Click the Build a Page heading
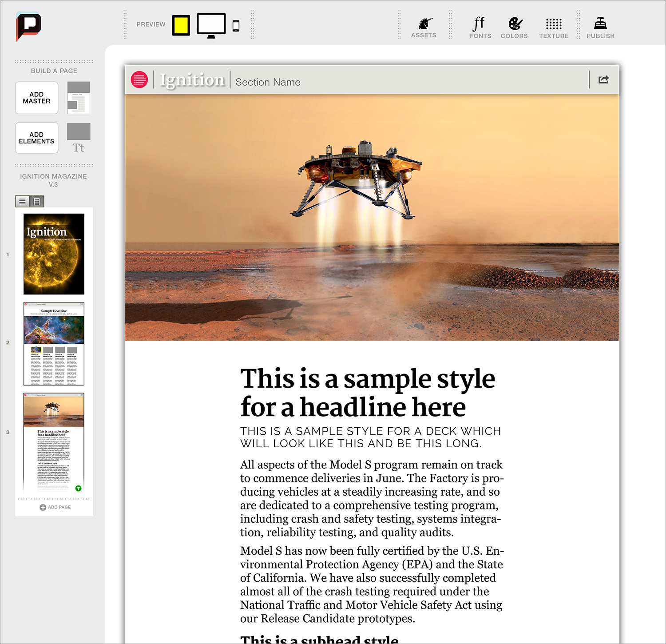 click(x=54, y=71)
